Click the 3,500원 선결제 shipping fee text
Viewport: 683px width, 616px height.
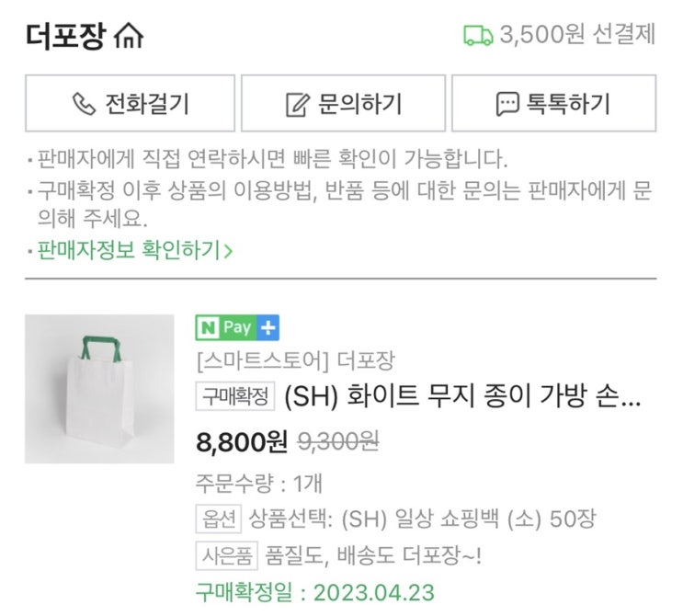pos(577,35)
